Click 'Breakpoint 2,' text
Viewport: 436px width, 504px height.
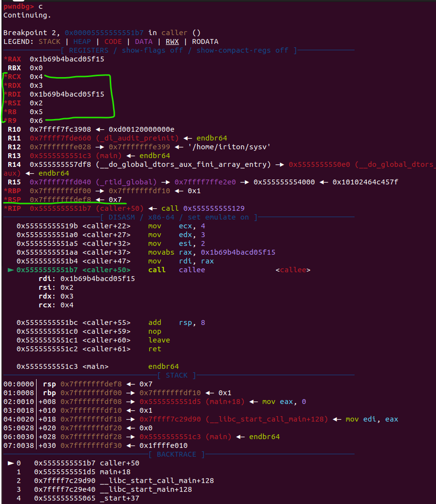coord(32,33)
